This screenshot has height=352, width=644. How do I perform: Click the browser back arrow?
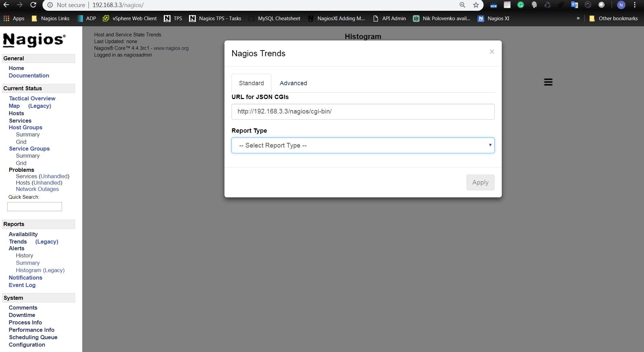[x=6, y=5]
